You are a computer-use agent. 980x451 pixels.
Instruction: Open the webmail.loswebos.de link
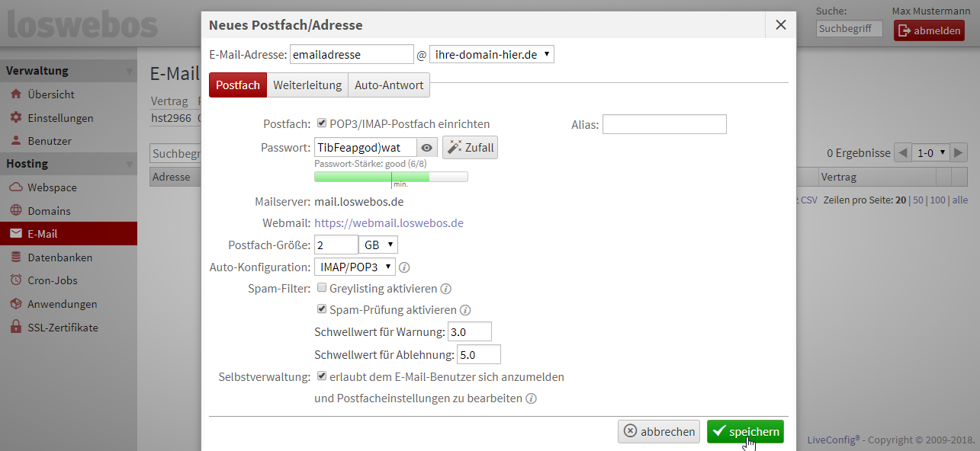click(389, 223)
